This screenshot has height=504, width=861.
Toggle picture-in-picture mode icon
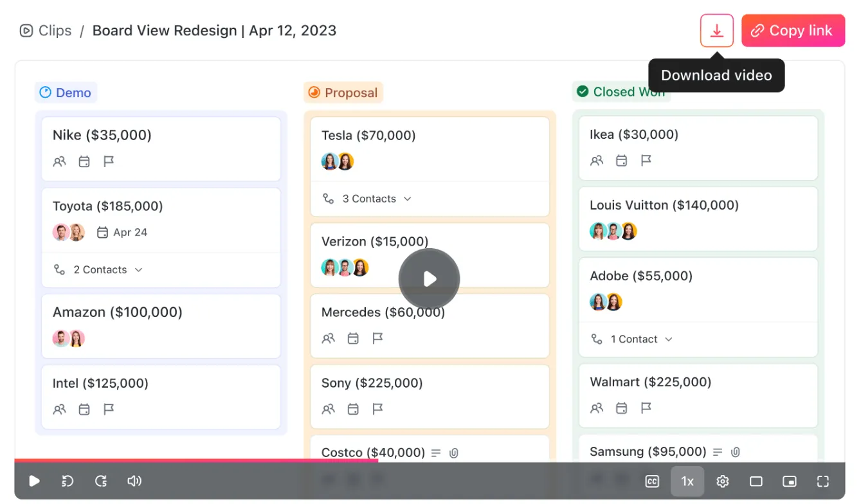(790, 482)
